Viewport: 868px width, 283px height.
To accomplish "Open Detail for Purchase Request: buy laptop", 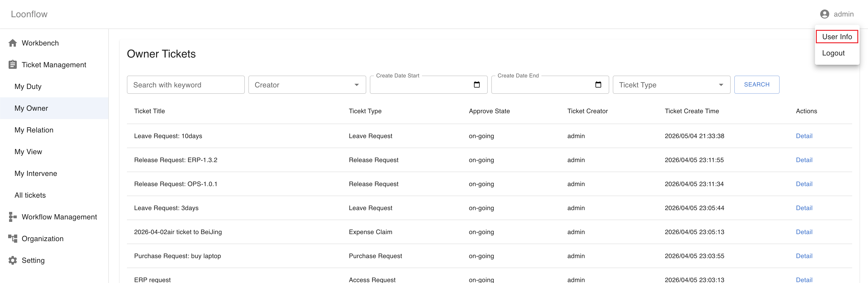I will (x=804, y=256).
